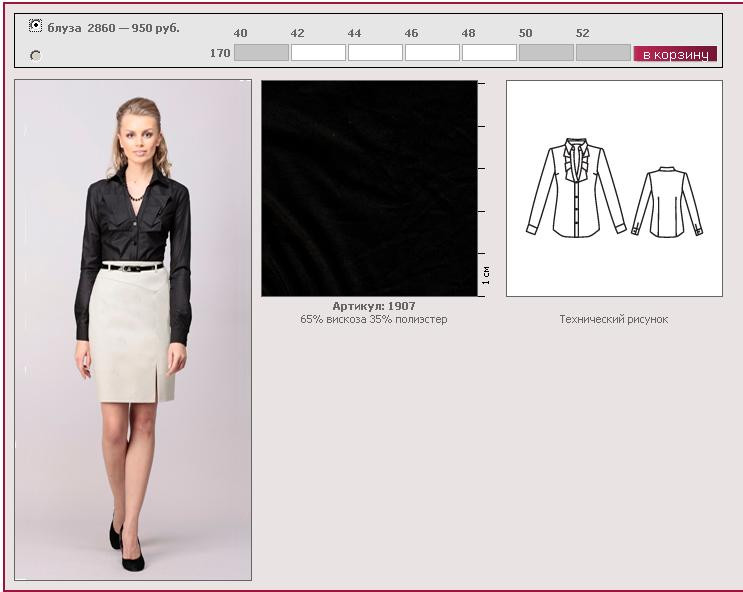Click the back-view blouse sketch
The width and height of the screenshot is (743, 592).
coord(667,202)
